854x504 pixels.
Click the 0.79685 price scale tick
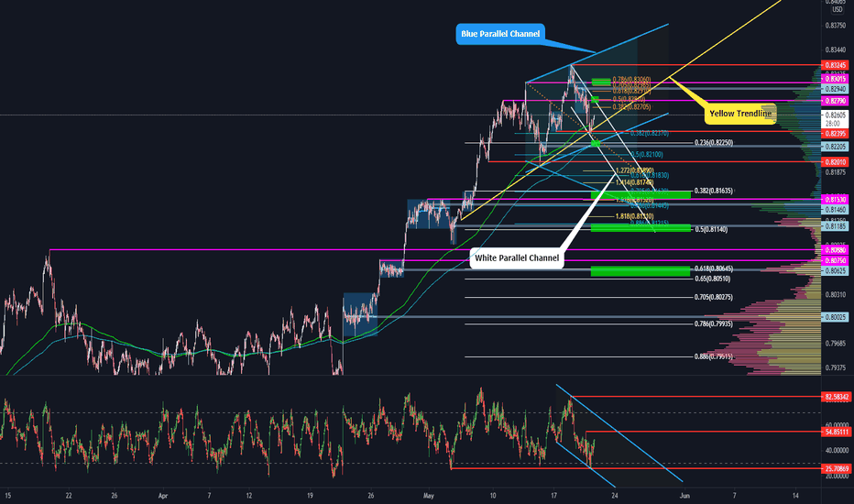836,344
